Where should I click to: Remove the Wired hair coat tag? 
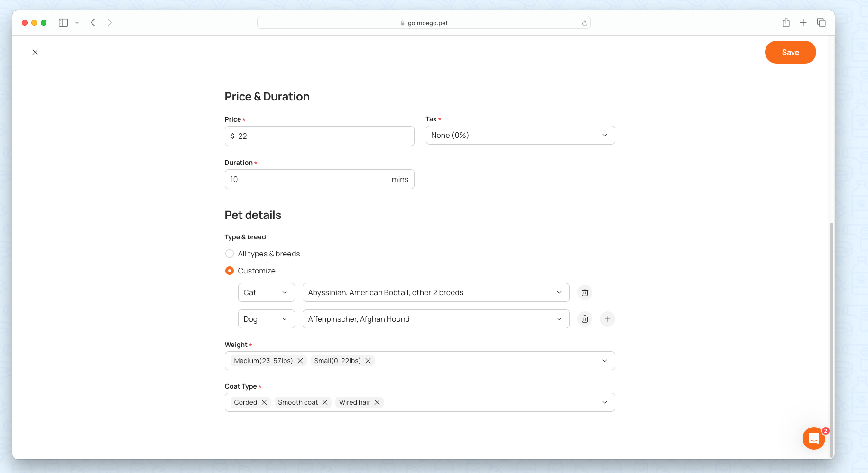[x=377, y=402]
